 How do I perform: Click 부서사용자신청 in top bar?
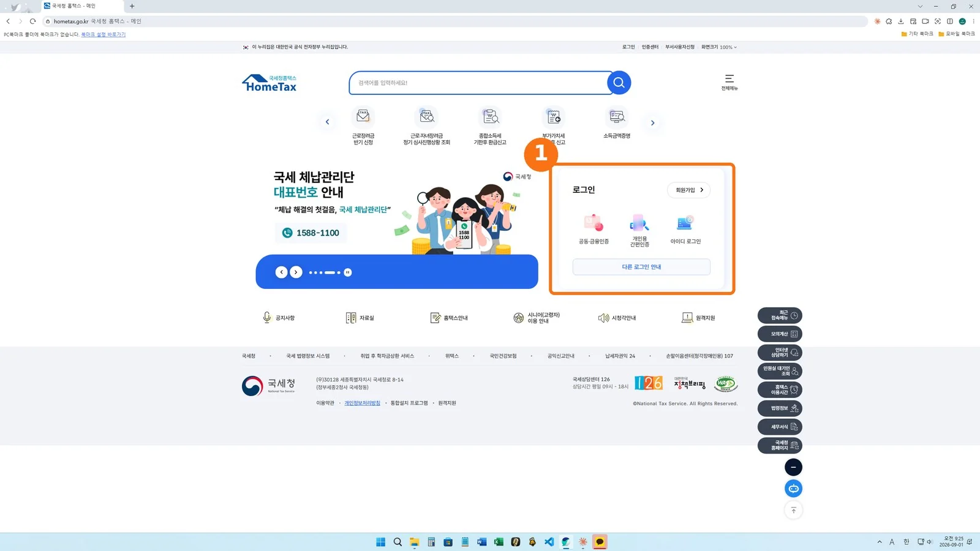point(680,47)
